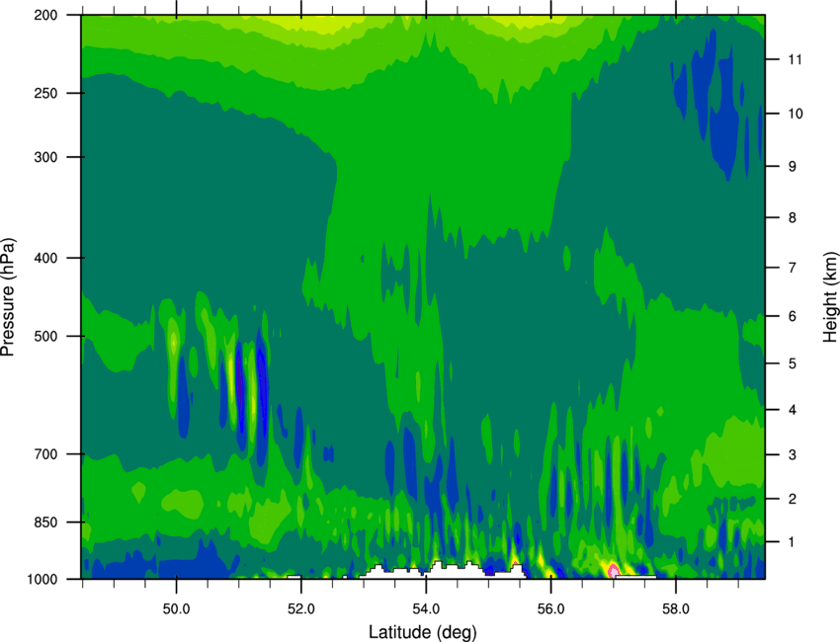
Task: Click the 4 km height label
Action: click(793, 410)
